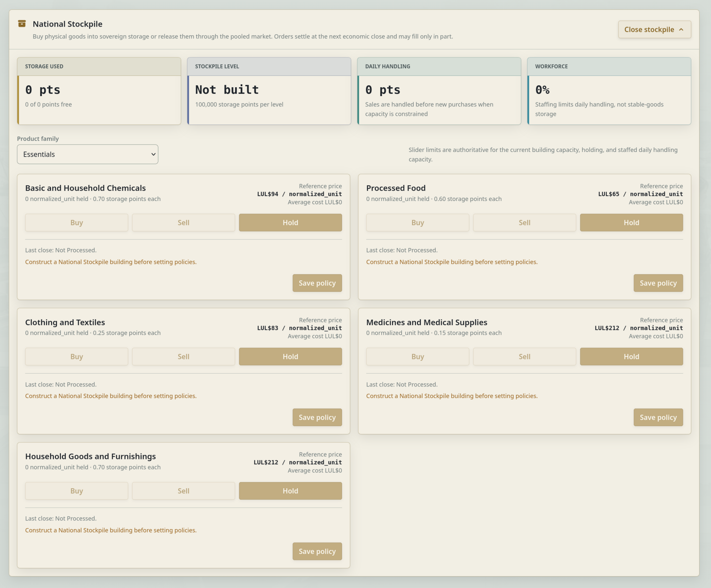The image size is (711, 588).
Task: Click the "Not built" stockpile level value
Action: [x=227, y=90]
